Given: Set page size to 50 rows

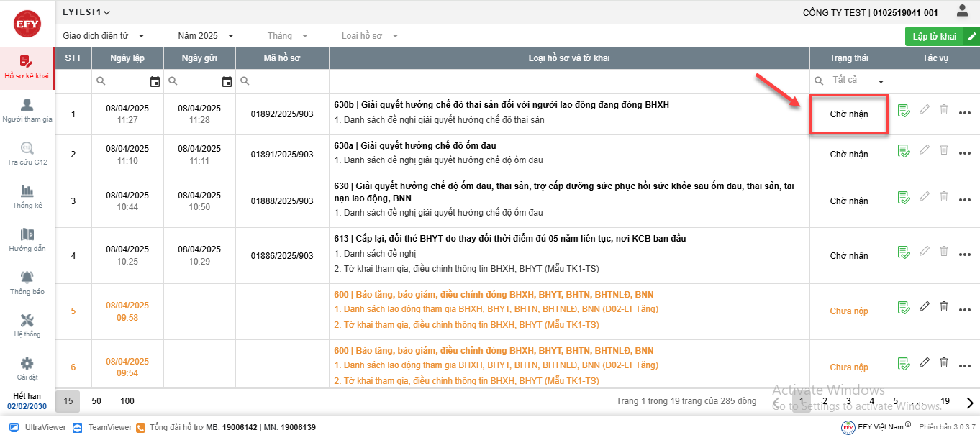Looking at the screenshot, I should [x=96, y=400].
